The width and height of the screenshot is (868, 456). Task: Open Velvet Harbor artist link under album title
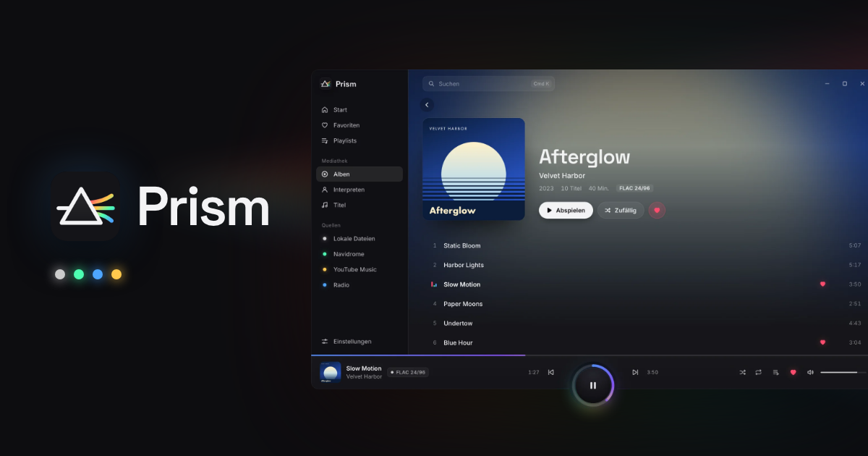point(562,176)
